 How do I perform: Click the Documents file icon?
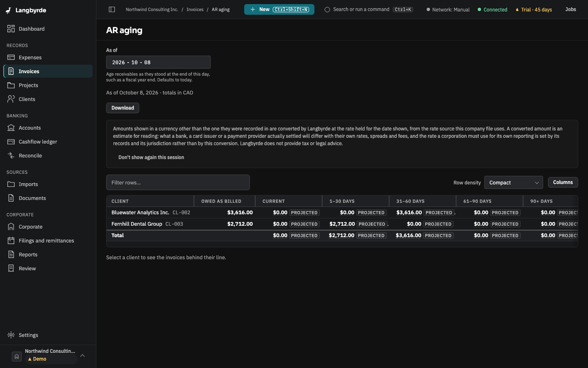[11, 198]
